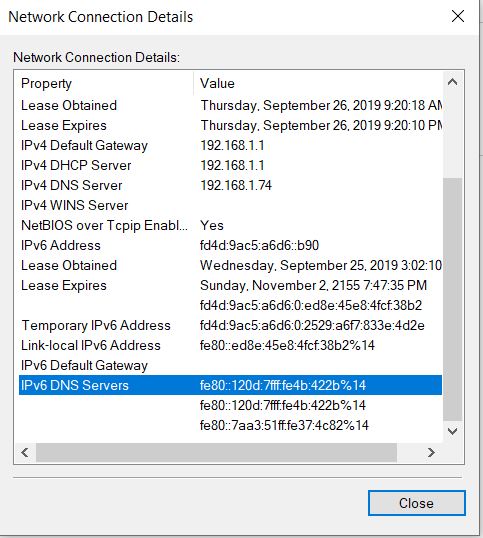Select the Temporary IPv6 Address row
483x538 pixels.
point(231,325)
